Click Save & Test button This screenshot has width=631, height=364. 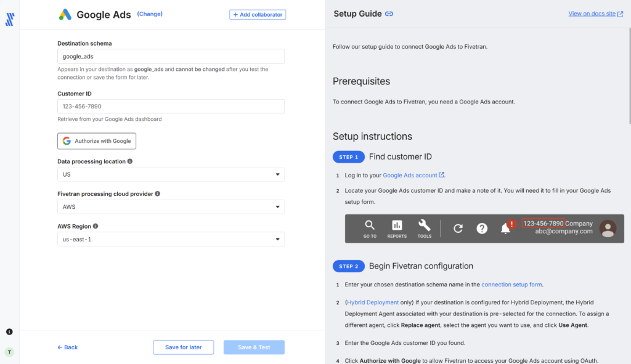[254, 347]
